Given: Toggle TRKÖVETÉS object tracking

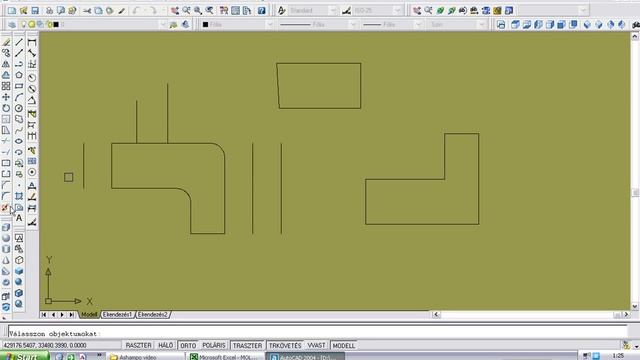Looking at the screenshot, I should pos(285,346).
